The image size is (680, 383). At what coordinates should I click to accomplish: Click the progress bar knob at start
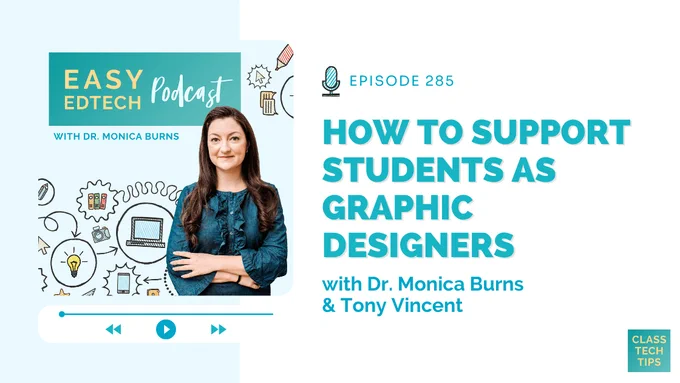click(62, 314)
